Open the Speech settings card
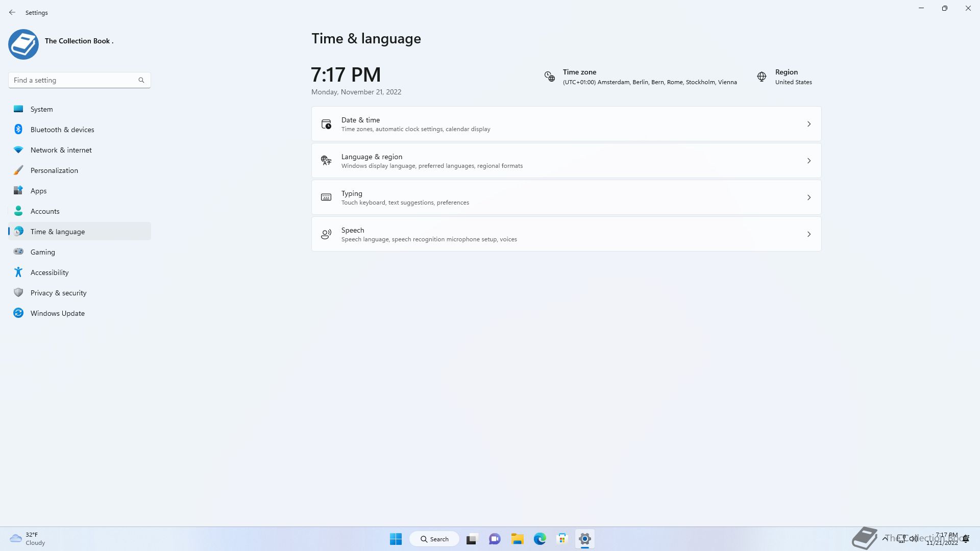The width and height of the screenshot is (980, 551). (567, 234)
